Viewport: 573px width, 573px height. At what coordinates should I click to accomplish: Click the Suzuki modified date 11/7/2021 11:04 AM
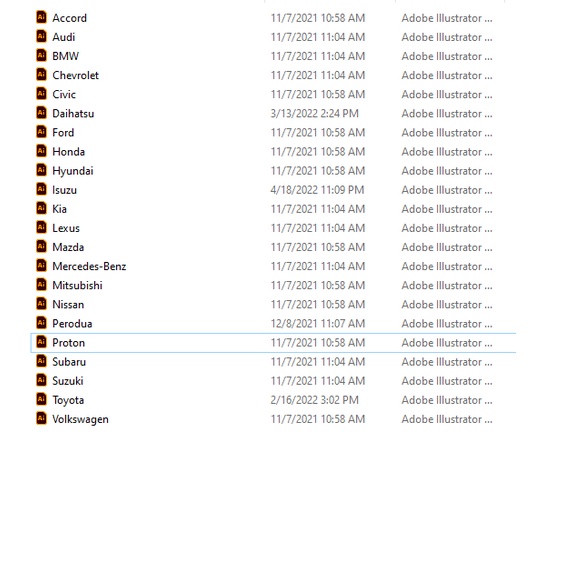coord(318,381)
